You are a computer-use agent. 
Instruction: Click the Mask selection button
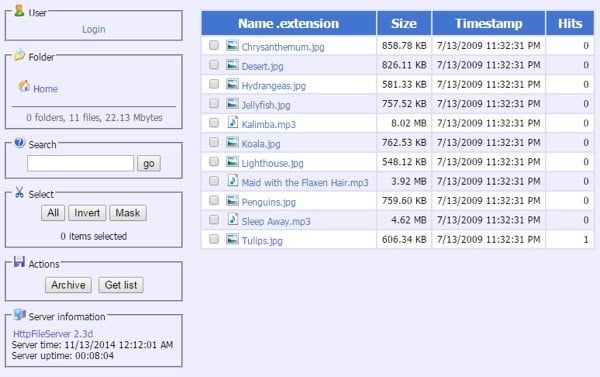pyautogui.click(x=128, y=213)
